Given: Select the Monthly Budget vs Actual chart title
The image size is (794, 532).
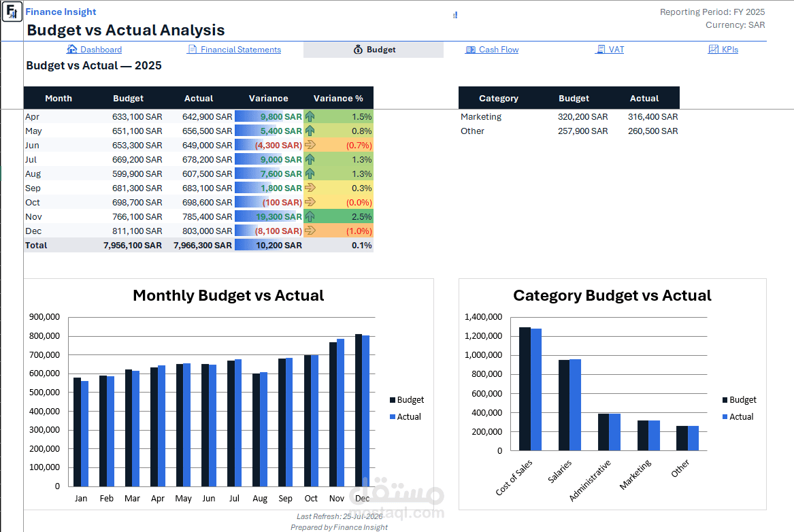Looking at the screenshot, I should point(229,295).
